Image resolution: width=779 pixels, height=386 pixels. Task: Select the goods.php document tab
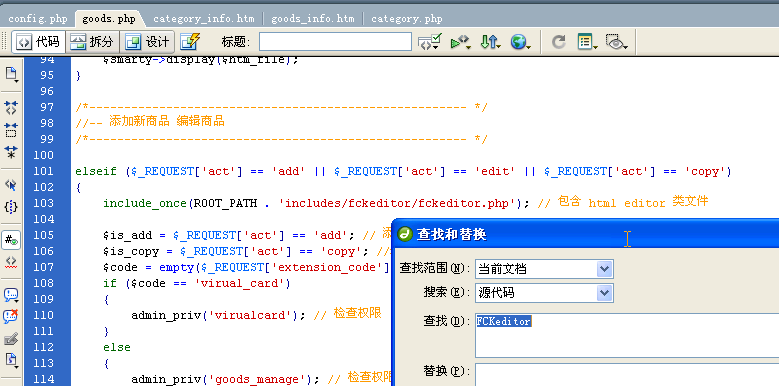(109, 19)
